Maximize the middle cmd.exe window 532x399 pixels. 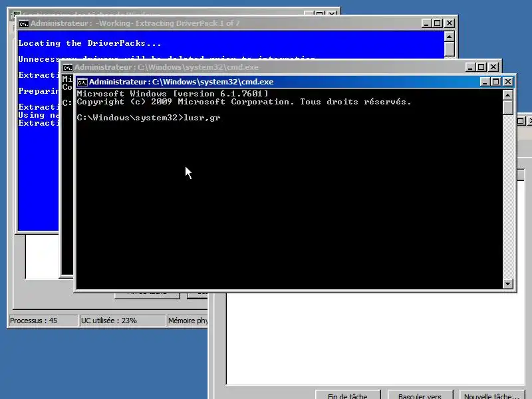click(x=481, y=67)
